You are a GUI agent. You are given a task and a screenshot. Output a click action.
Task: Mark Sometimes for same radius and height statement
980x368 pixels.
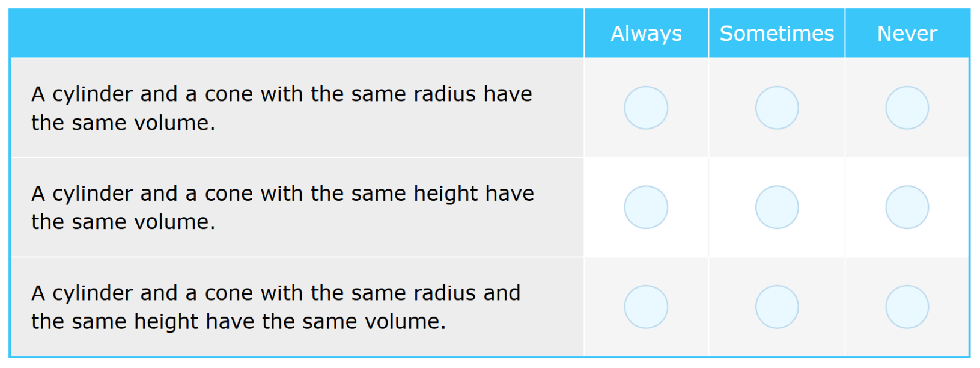point(777,307)
